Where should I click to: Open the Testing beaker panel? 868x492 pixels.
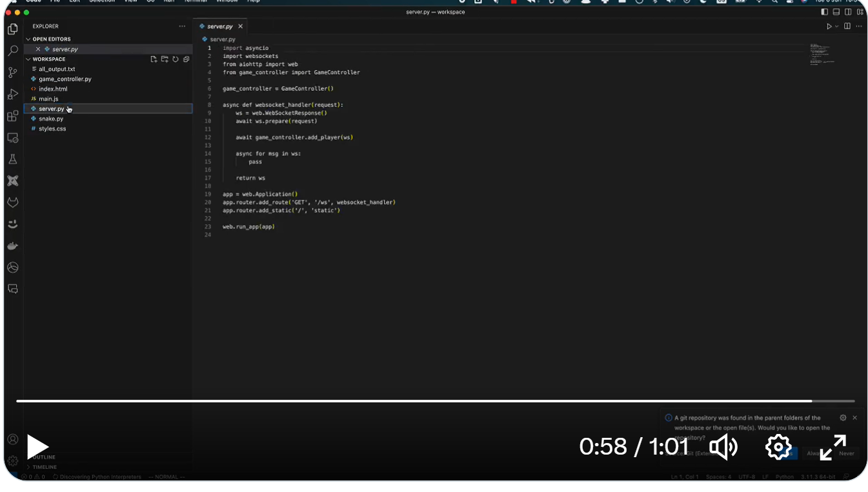pyautogui.click(x=12, y=159)
